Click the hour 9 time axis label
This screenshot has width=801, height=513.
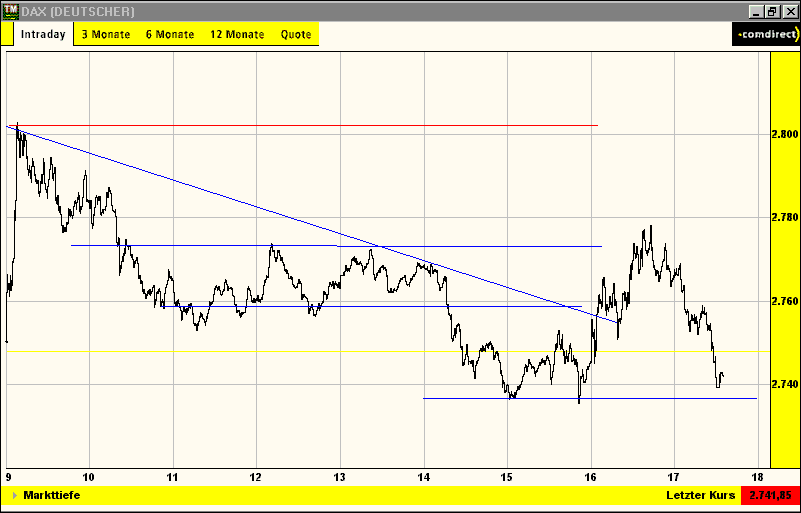pos(7,477)
